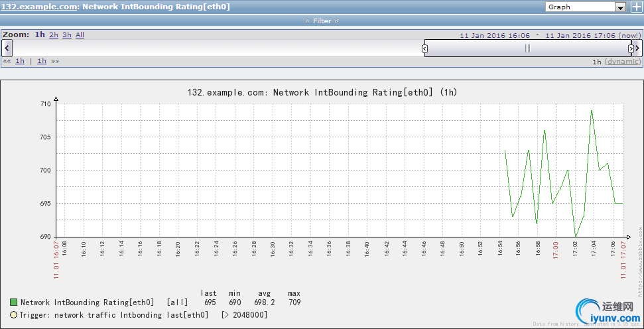Image resolution: width=644 pixels, height=329 pixels.
Task: Click the max value 709
Action: [294, 302]
